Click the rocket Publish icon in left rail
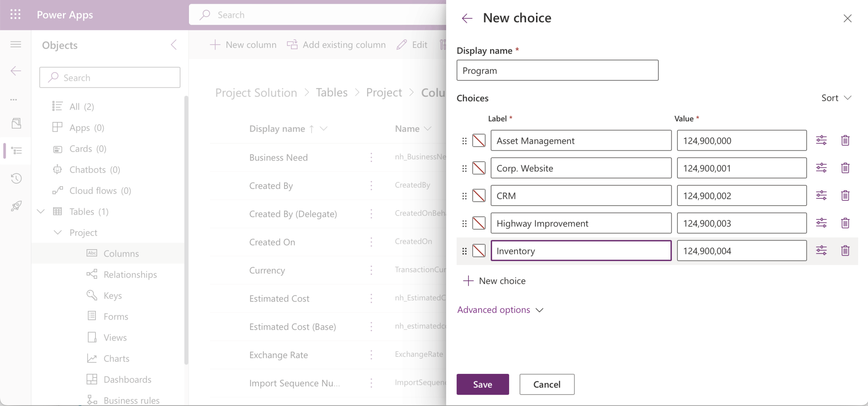 (16, 206)
